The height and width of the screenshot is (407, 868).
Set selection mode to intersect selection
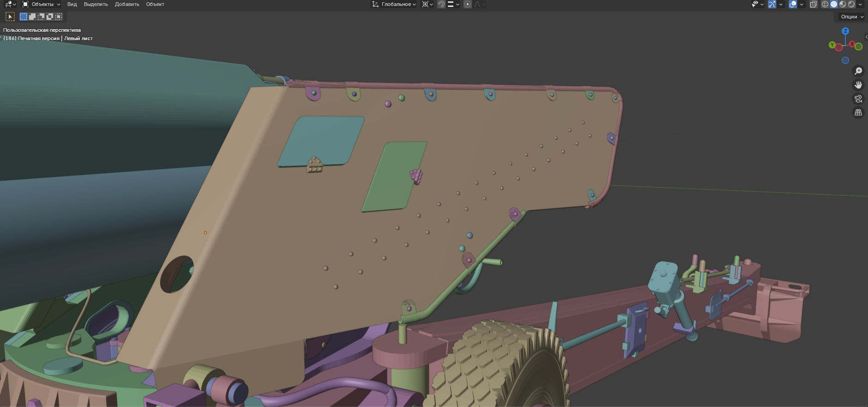click(x=59, y=17)
